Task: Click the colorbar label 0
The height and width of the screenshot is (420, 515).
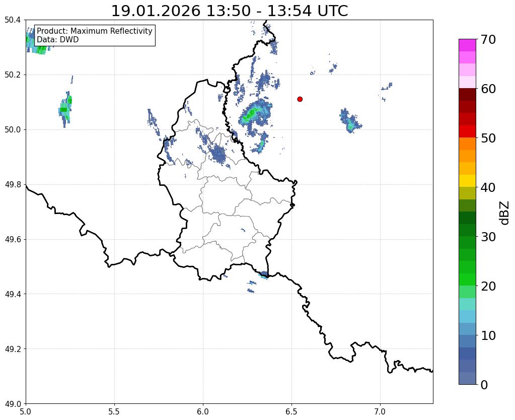Action: pos(484,385)
